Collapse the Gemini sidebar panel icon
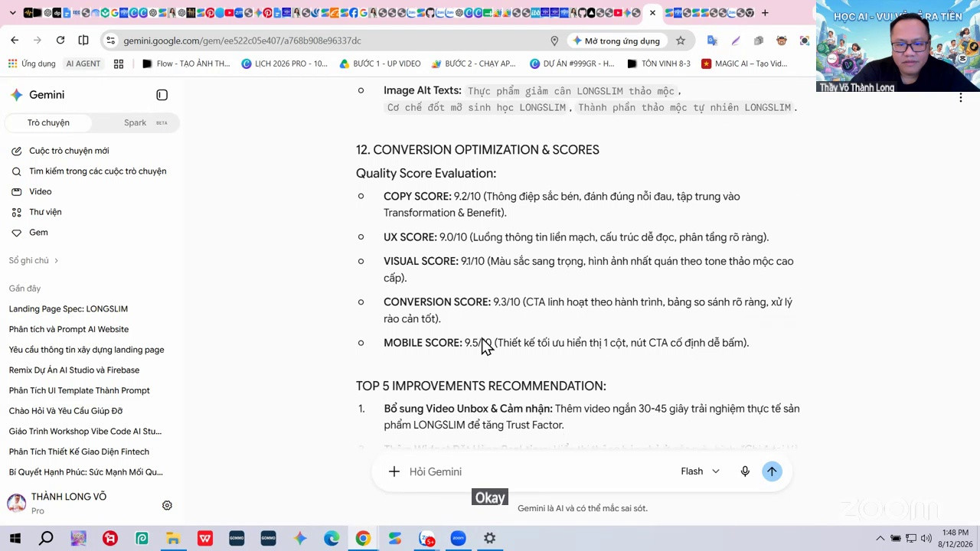This screenshot has width=980, height=551. [x=162, y=95]
